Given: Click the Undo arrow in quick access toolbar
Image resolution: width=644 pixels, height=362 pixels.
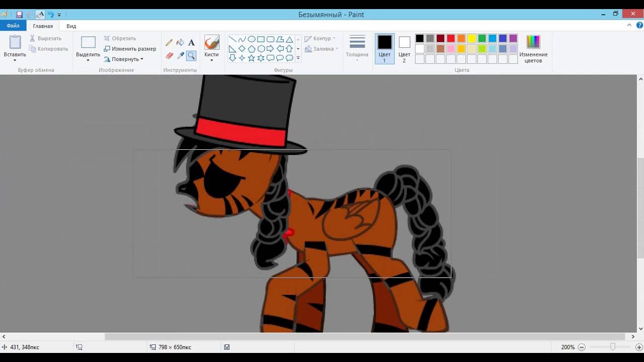Looking at the screenshot, I should point(50,15).
